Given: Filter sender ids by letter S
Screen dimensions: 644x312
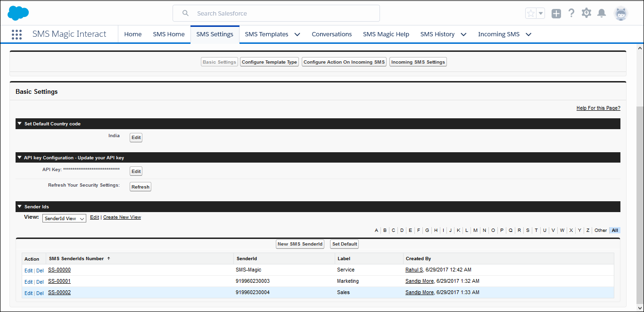Looking at the screenshot, I should coord(528,230).
